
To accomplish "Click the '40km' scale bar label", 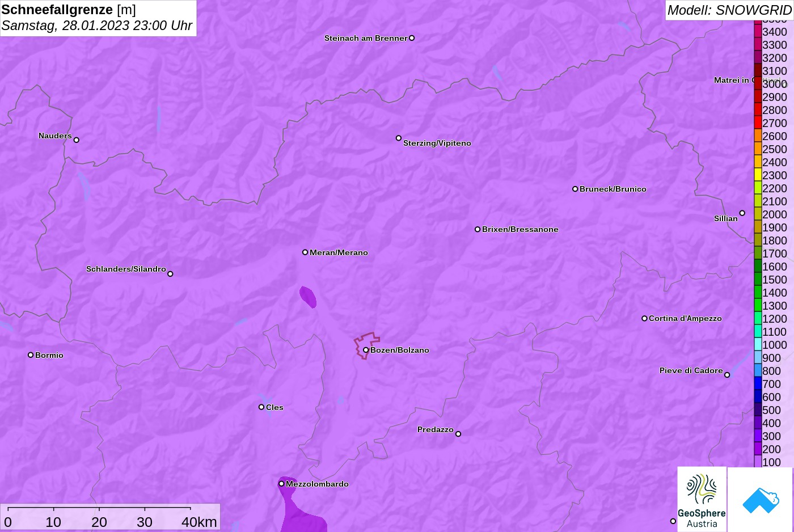I will [199, 522].
